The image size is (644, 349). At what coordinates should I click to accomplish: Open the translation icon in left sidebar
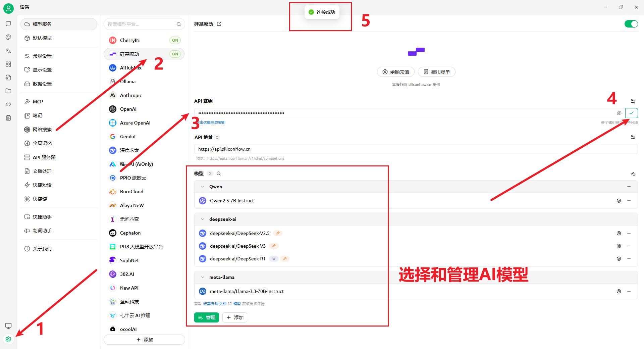pyautogui.click(x=8, y=51)
